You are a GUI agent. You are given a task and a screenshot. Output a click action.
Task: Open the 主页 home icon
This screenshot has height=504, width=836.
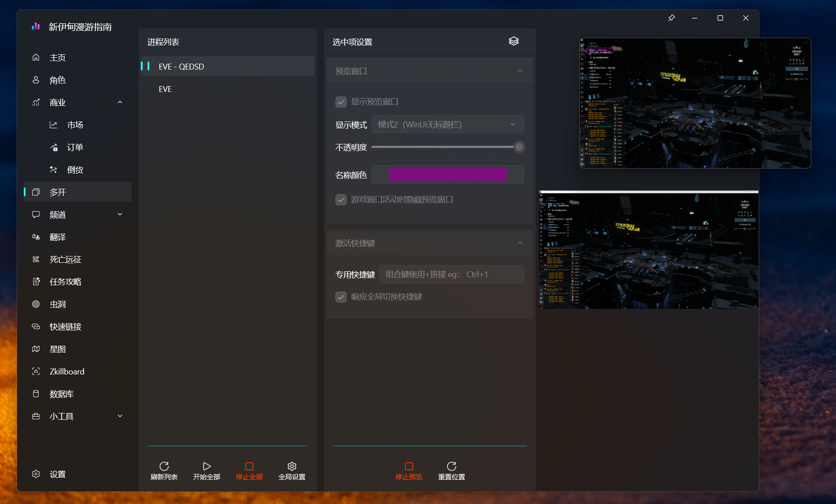tap(36, 57)
